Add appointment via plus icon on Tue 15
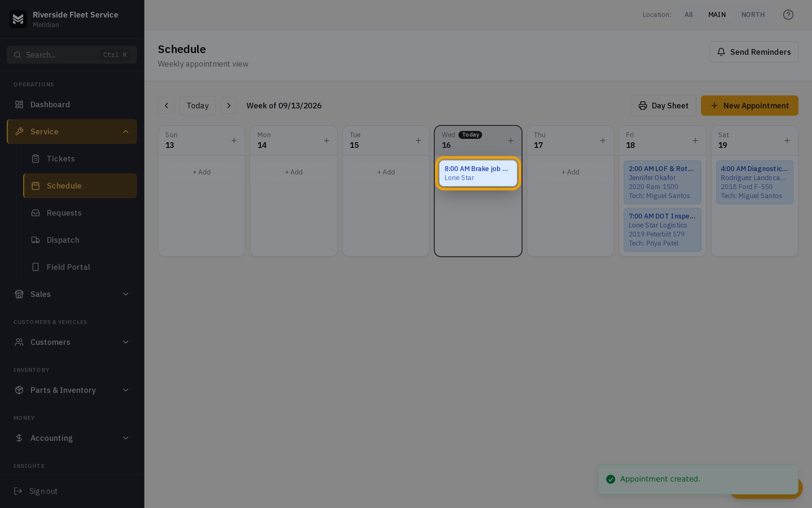The width and height of the screenshot is (812, 508). point(418,141)
